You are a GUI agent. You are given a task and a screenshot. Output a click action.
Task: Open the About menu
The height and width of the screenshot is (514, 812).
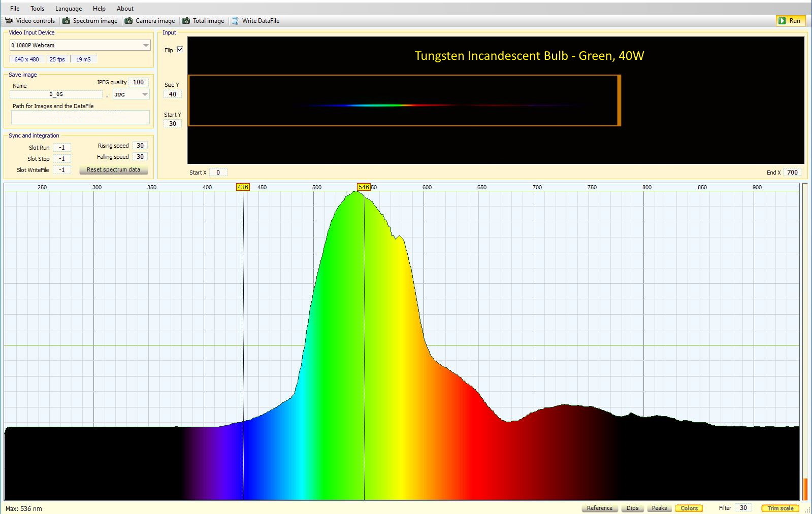pyautogui.click(x=125, y=9)
